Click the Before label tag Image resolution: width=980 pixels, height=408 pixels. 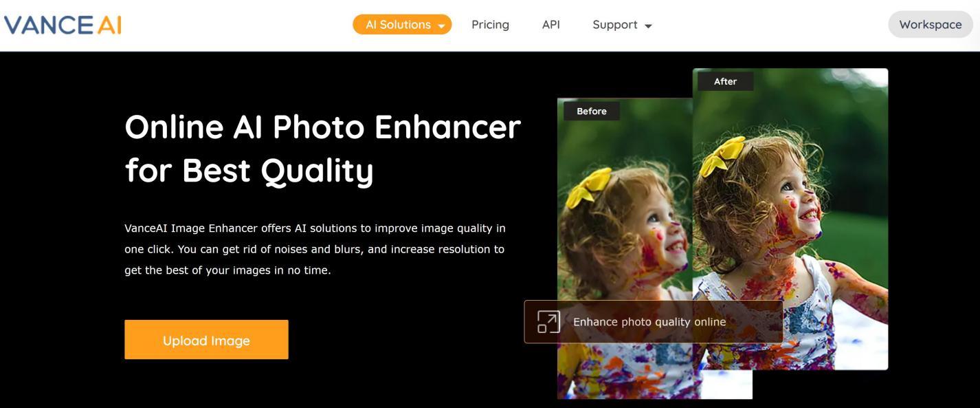592,111
